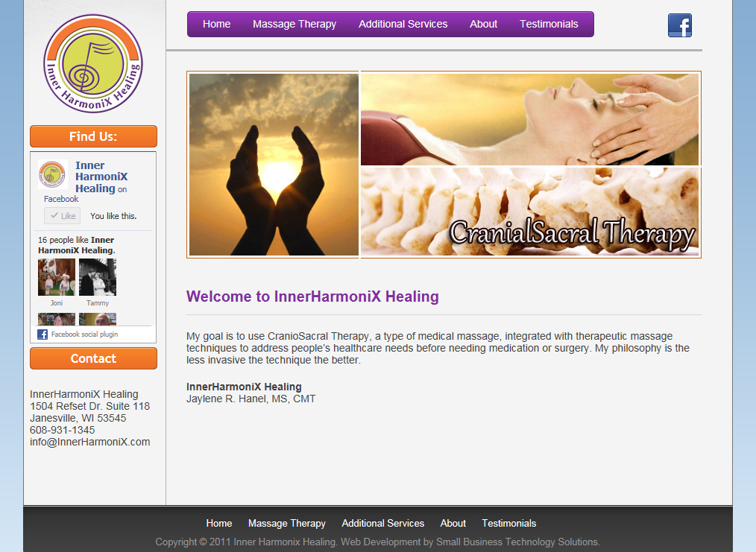Click the orange Contact button
Image resolution: width=756 pixels, height=552 pixels.
pos(93,358)
